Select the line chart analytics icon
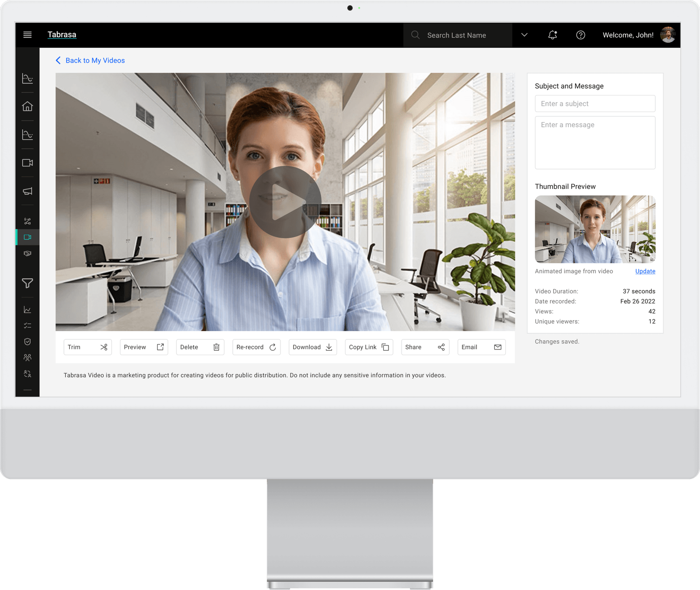 point(28,310)
